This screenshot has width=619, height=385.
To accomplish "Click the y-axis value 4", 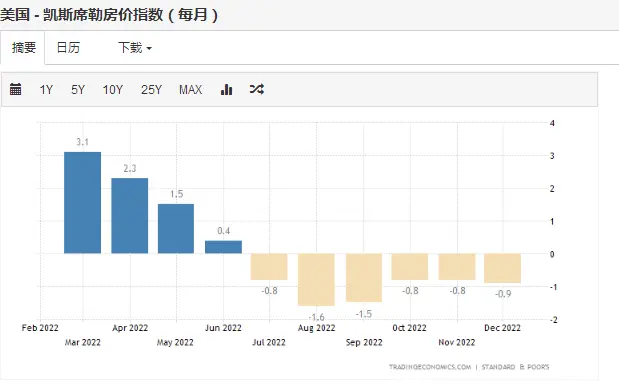I will 552,123.
